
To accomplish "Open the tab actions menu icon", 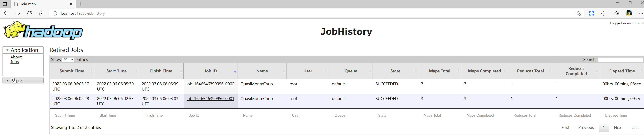I will [x=5, y=4].
